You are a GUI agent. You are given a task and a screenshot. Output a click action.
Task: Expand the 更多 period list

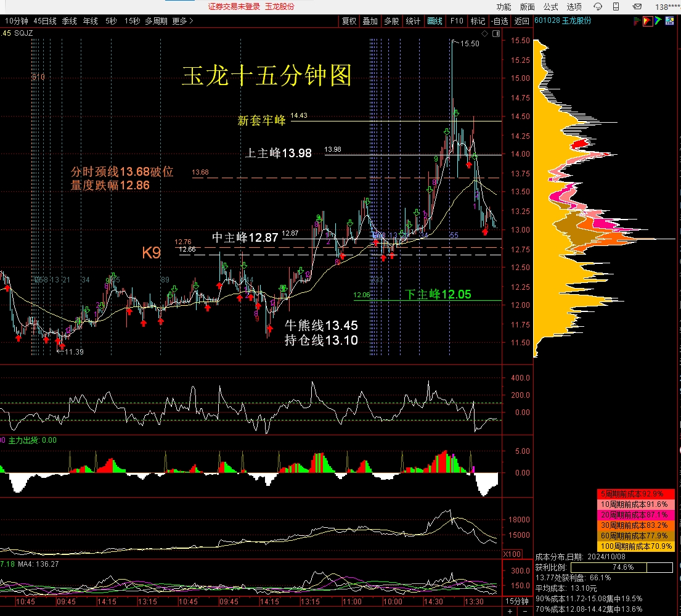pyautogui.click(x=182, y=21)
